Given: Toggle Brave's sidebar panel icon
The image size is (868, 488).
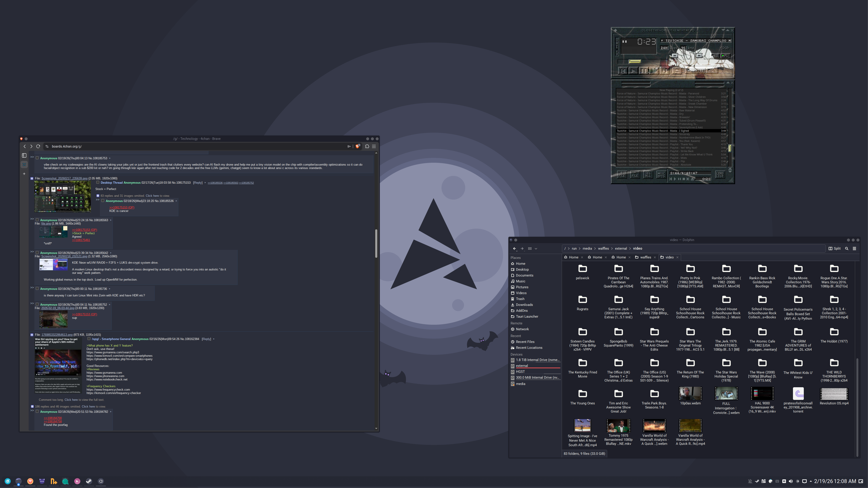Looking at the screenshot, I should [24, 155].
